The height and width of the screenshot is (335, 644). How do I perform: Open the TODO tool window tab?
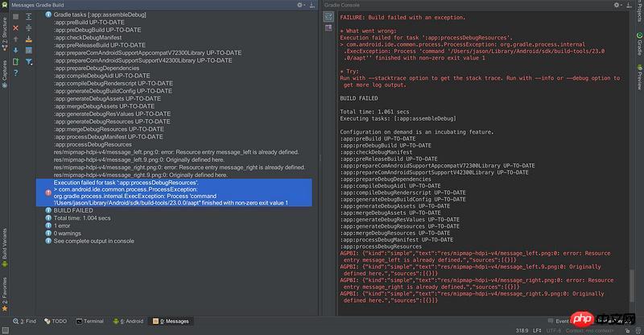pos(56,321)
